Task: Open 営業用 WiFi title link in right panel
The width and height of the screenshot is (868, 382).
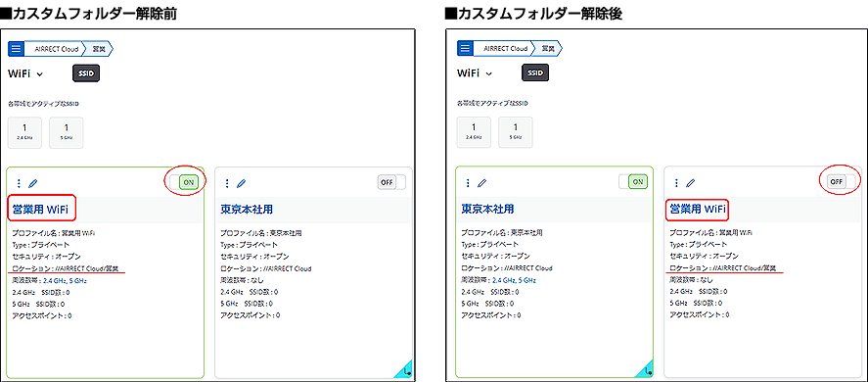Action: [698, 209]
